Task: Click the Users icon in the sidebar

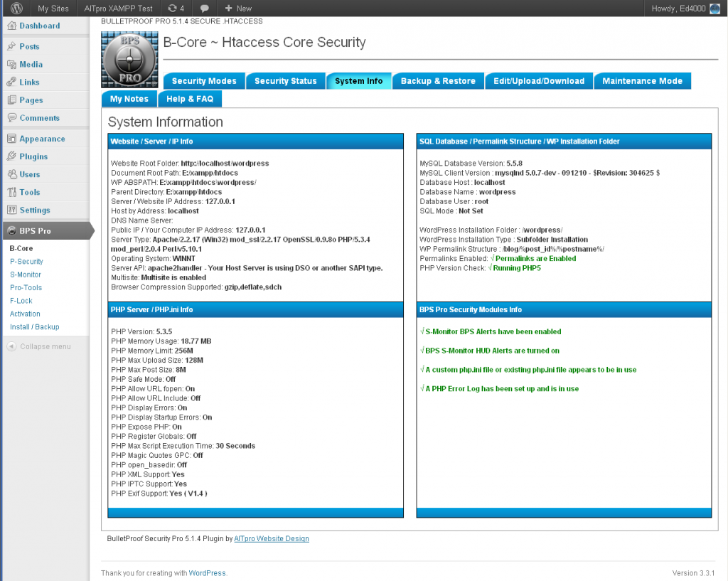Action: (13, 174)
